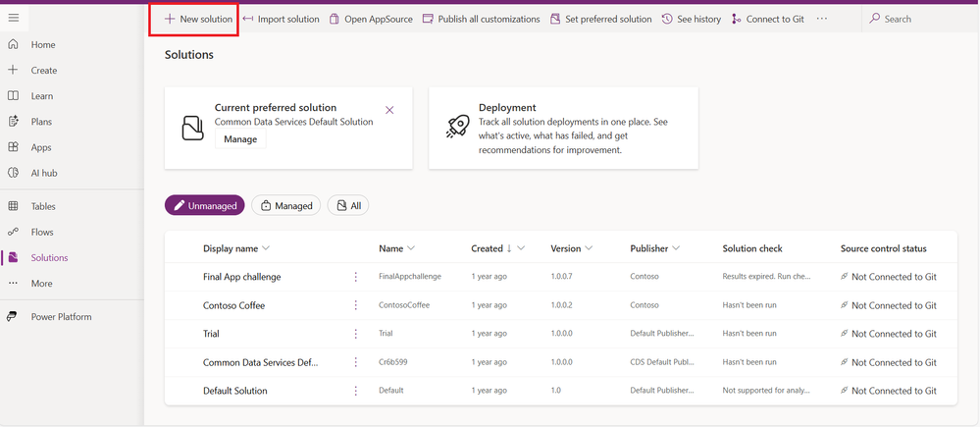
Task: Expand Version column dropdown
Action: 589,248
